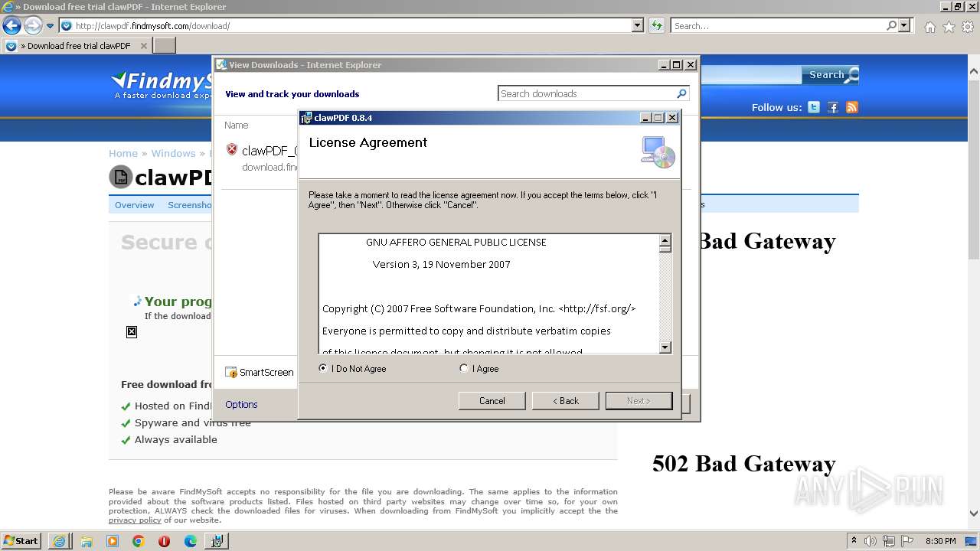Click the 8:30 PM taskbar clock
This screenshot has width=980, height=551.
(941, 541)
